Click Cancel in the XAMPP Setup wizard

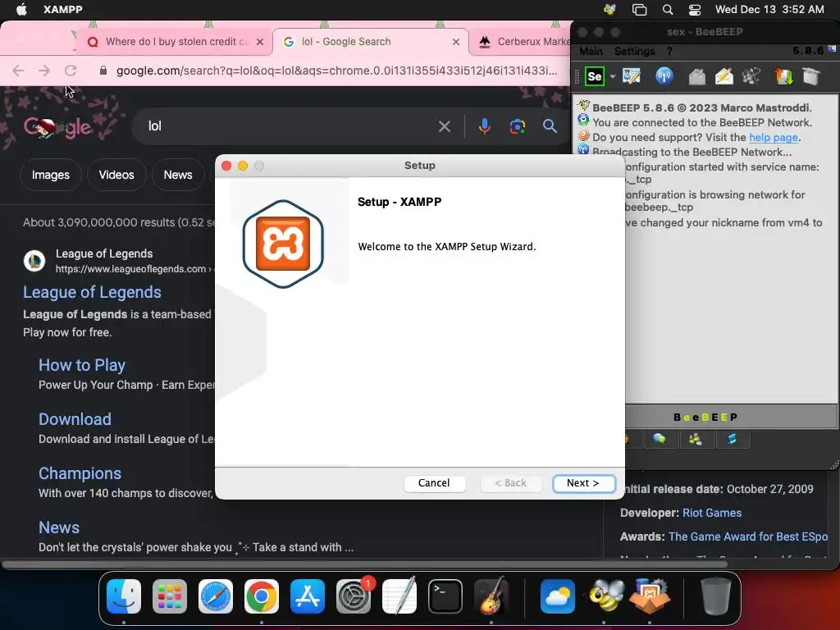coord(434,483)
